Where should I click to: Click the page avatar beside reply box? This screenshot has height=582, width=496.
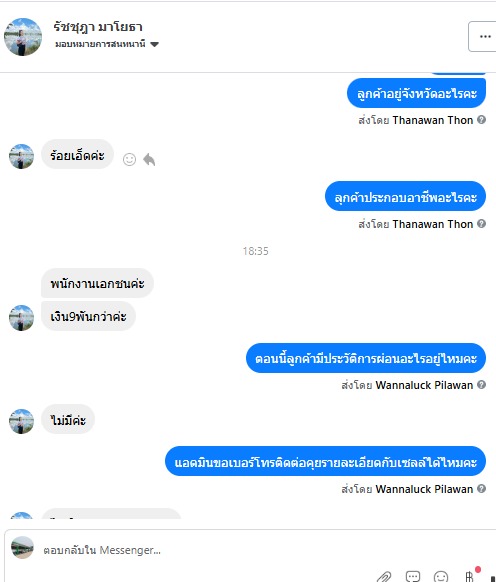22,547
